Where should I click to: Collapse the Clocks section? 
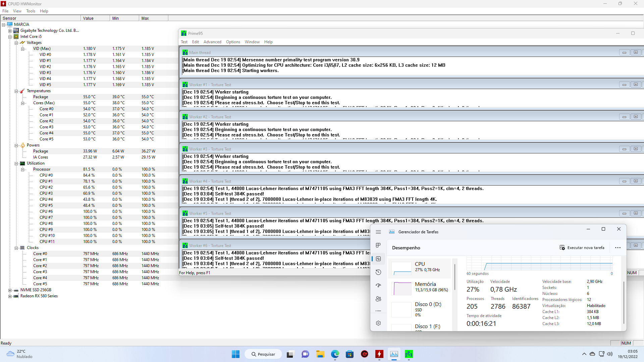tap(16, 248)
